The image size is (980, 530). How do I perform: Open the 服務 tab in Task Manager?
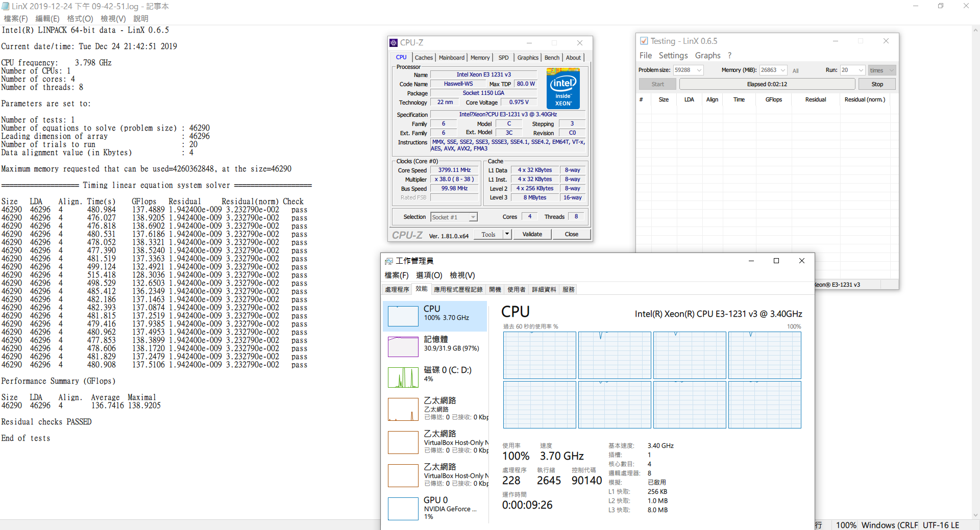tap(568, 289)
